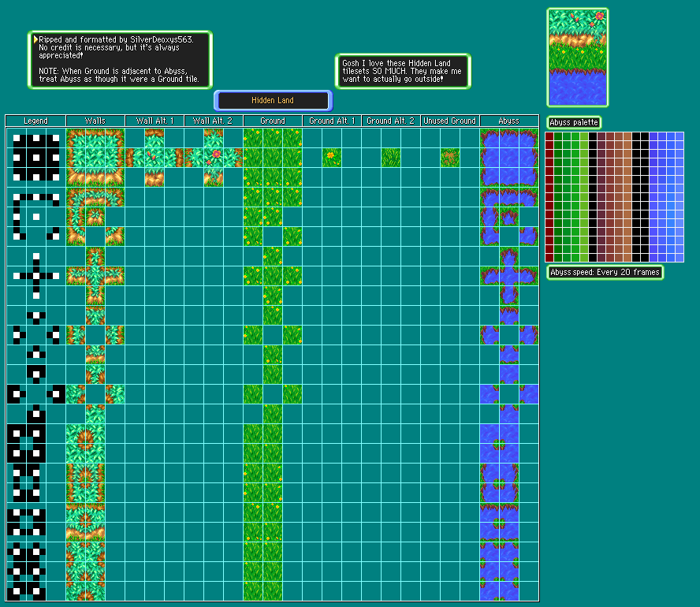Image resolution: width=700 pixels, height=607 pixels.
Task: Select the Wall Alt. 2 column header
Action: point(214,121)
